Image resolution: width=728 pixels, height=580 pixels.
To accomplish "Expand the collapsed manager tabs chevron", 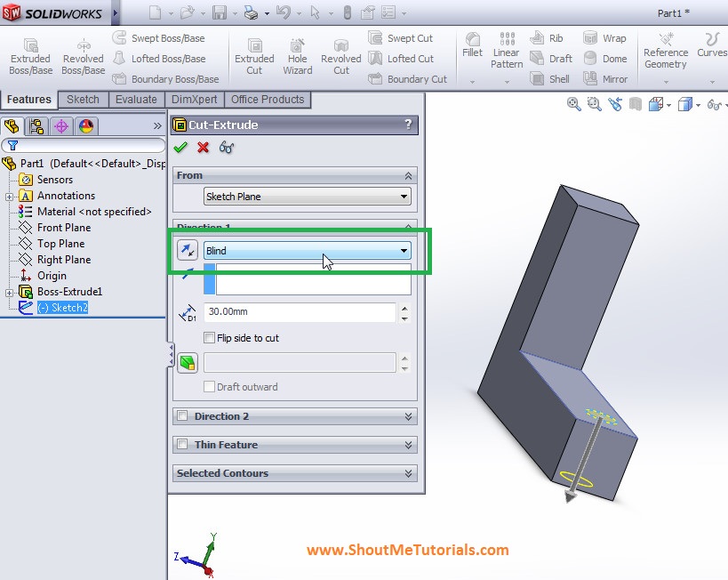I will (157, 126).
